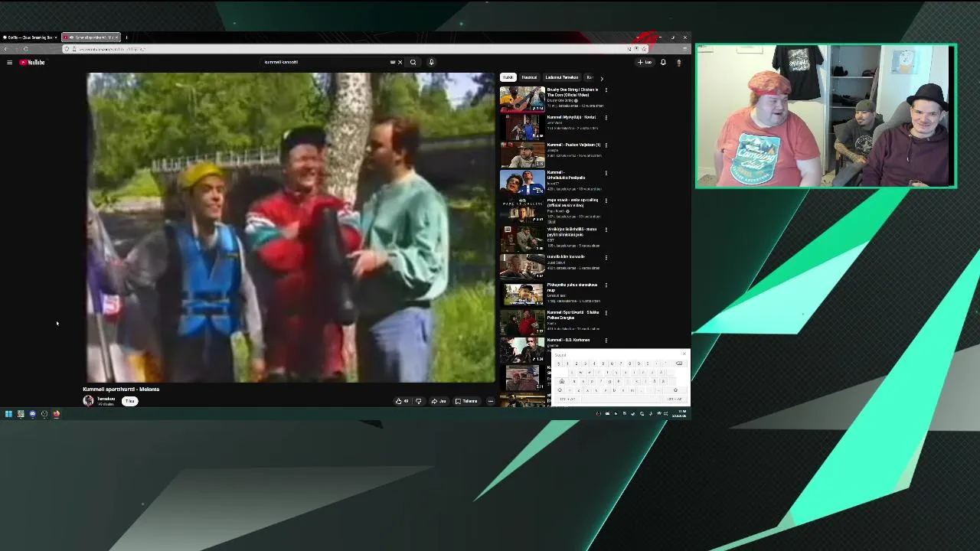Open options menu for Kummeli Myyntitykki video
Image resolution: width=980 pixels, height=551 pixels.
pyautogui.click(x=606, y=118)
